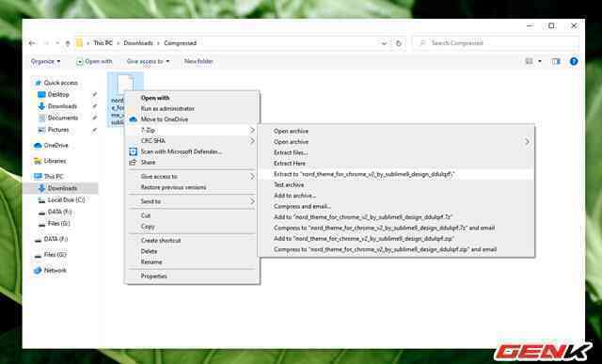This screenshot has height=364, width=602.
Task: Refresh the Compressed folder view
Action: (399, 43)
